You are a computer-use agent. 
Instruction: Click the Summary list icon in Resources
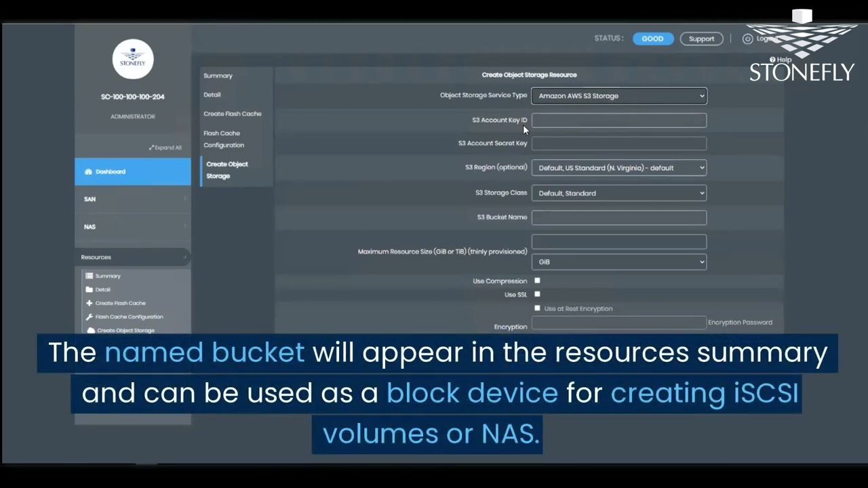pos(90,276)
